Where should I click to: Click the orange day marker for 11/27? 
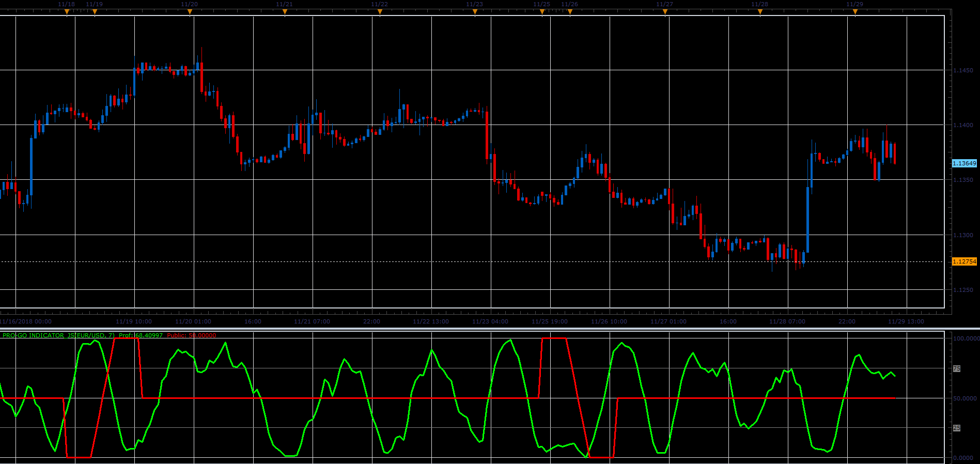click(x=665, y=11)
